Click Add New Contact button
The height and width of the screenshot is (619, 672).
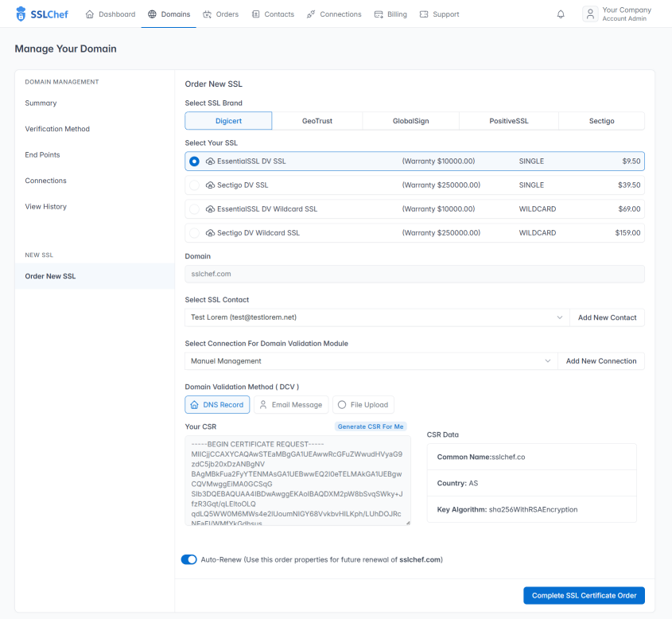coord(607,317)
